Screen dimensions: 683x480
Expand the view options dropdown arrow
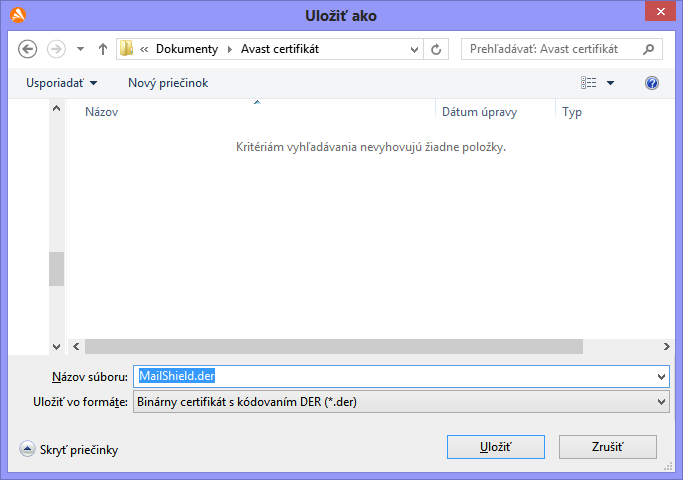click(x=611, y=83)
